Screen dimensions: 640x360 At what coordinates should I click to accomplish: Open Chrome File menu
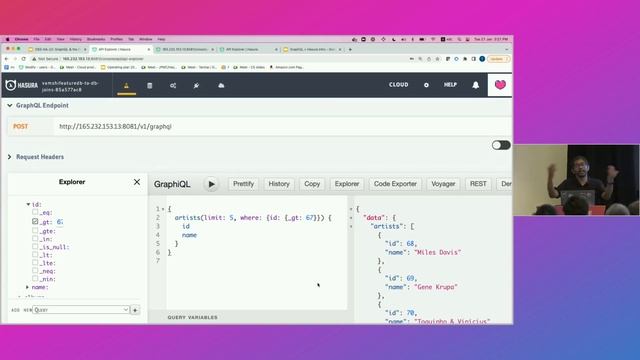coord(37,39)
